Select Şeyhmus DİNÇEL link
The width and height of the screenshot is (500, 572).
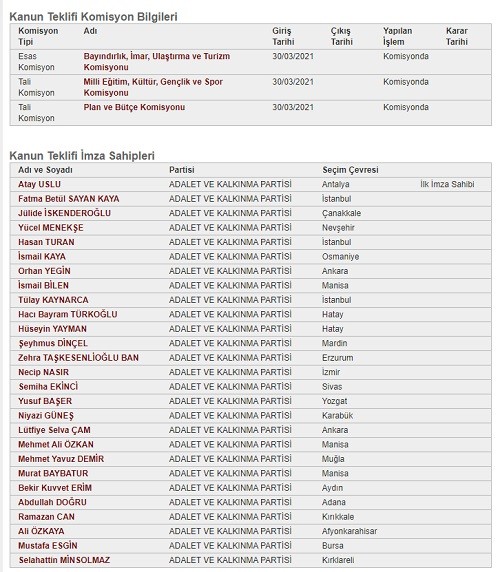pos(53,343)
